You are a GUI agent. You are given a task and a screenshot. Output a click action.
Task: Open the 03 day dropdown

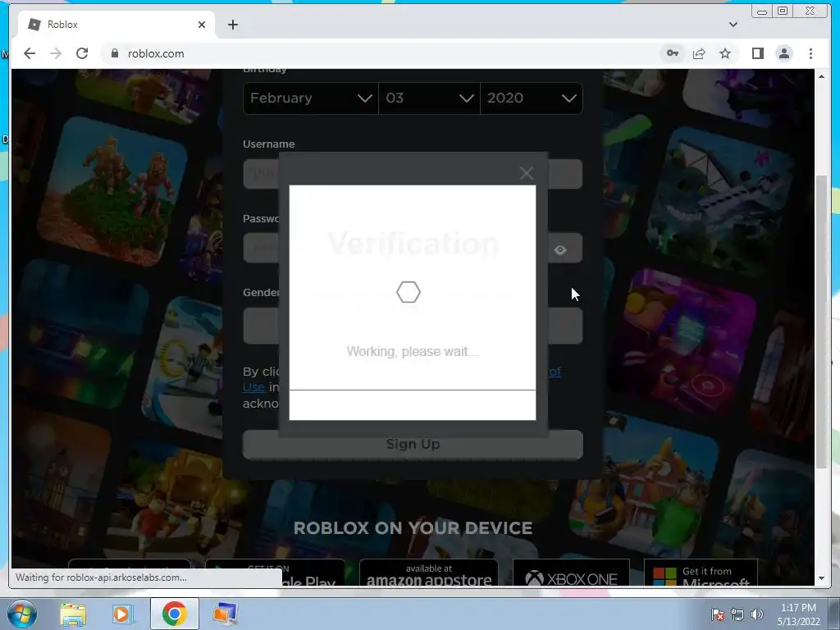click(429, 98)
